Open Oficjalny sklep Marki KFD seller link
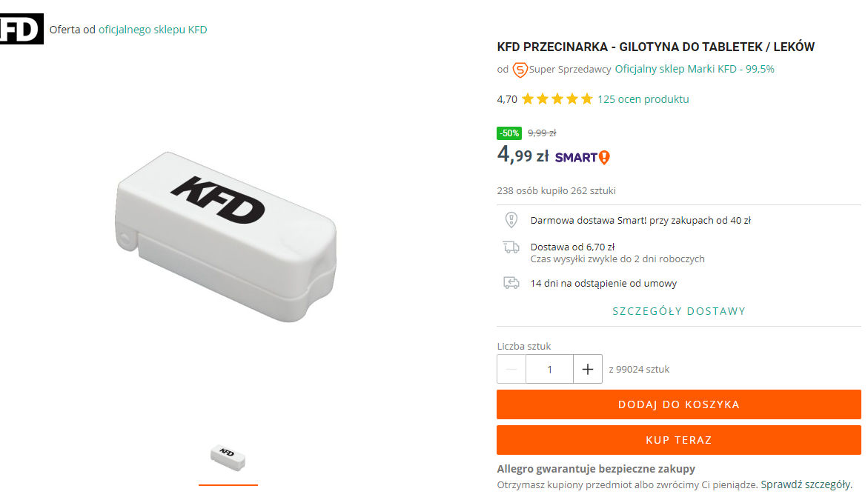868x500 pixels. point(695,70)
